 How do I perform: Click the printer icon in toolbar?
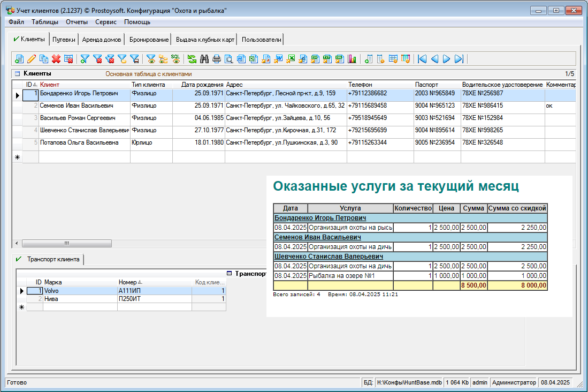click(216, 59)
